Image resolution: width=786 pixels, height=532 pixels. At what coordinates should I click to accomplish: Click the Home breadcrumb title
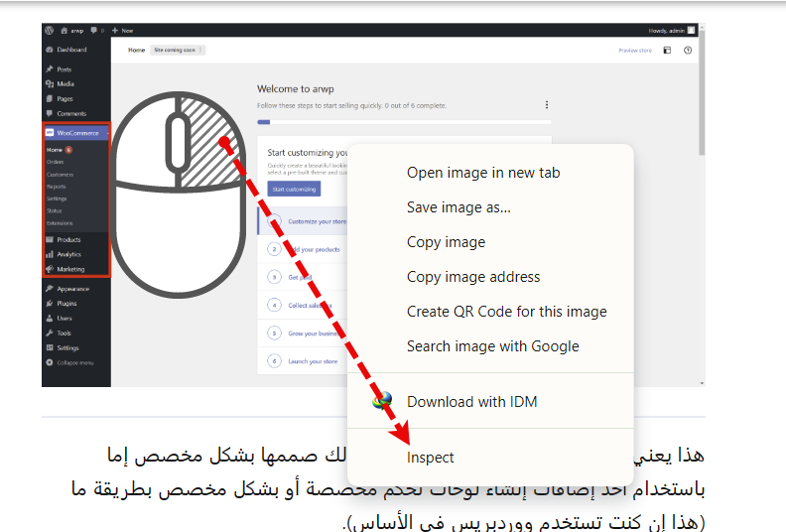[x=136, y=51]
